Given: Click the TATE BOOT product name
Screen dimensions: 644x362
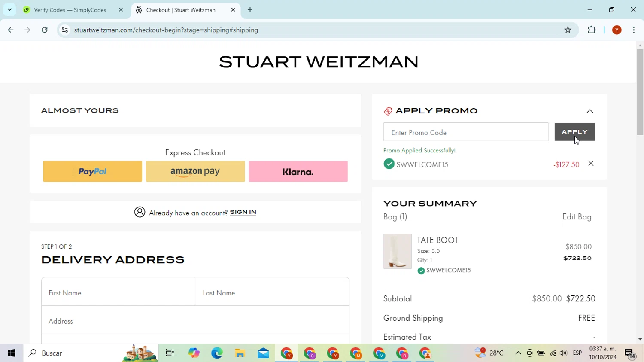Looking at the screenshot, I should (437, 240).
